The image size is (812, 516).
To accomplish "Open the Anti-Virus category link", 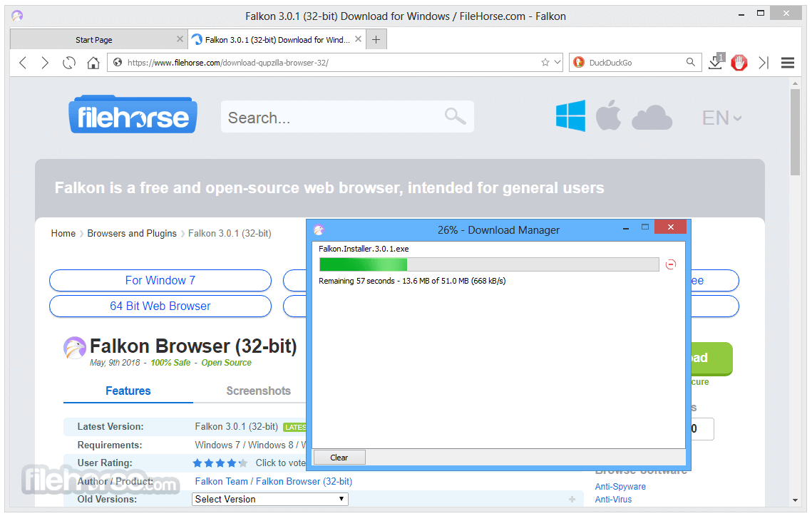I will (613, 500).
